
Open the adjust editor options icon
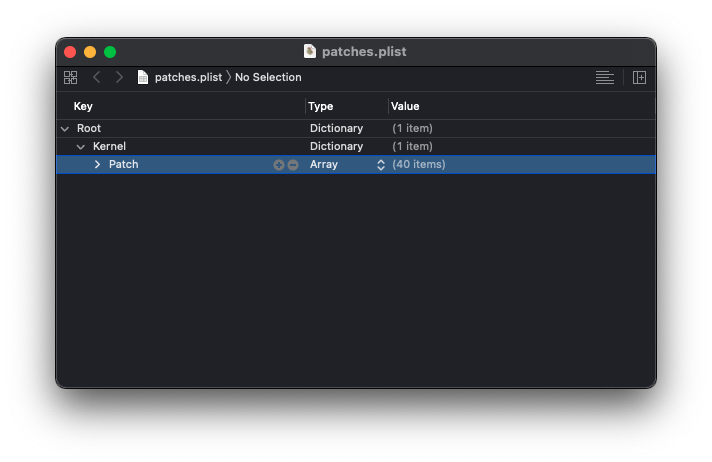(x=604, y=77)
